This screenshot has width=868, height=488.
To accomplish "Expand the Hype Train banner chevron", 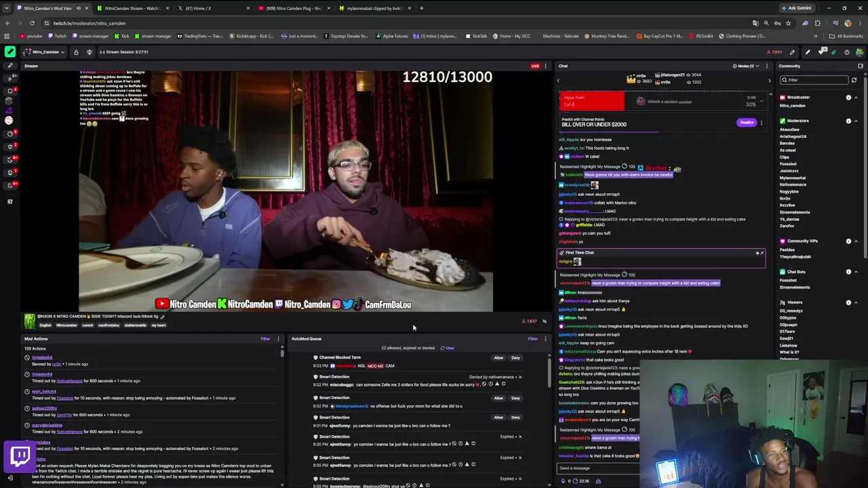I will 762,101.
